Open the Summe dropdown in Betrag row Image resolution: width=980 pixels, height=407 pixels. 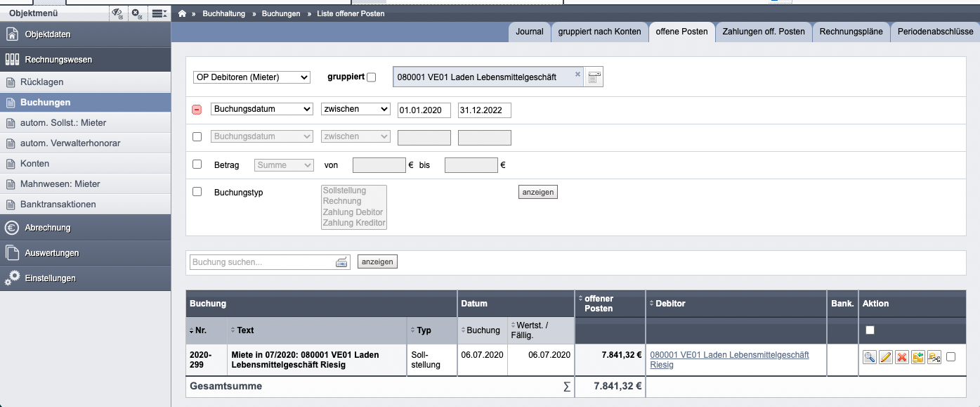284,165
